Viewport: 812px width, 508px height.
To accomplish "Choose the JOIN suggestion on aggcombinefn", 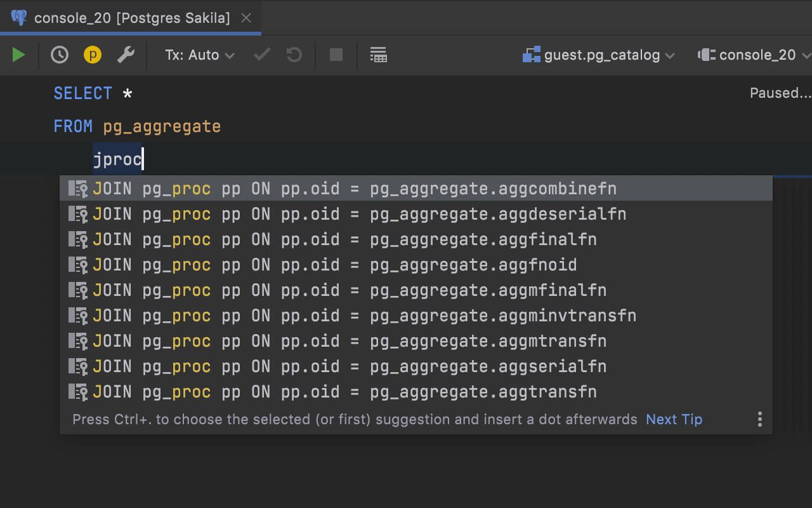I will coord(354,189).
